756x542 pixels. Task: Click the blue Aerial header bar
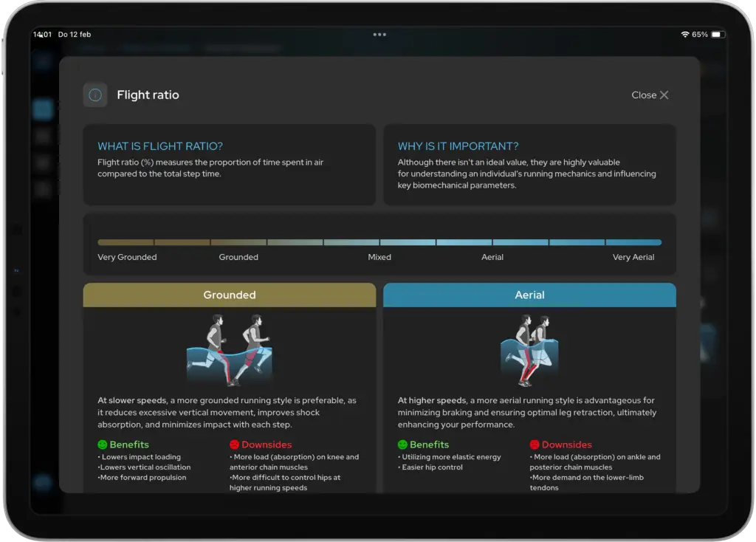[x=529, y=295]
